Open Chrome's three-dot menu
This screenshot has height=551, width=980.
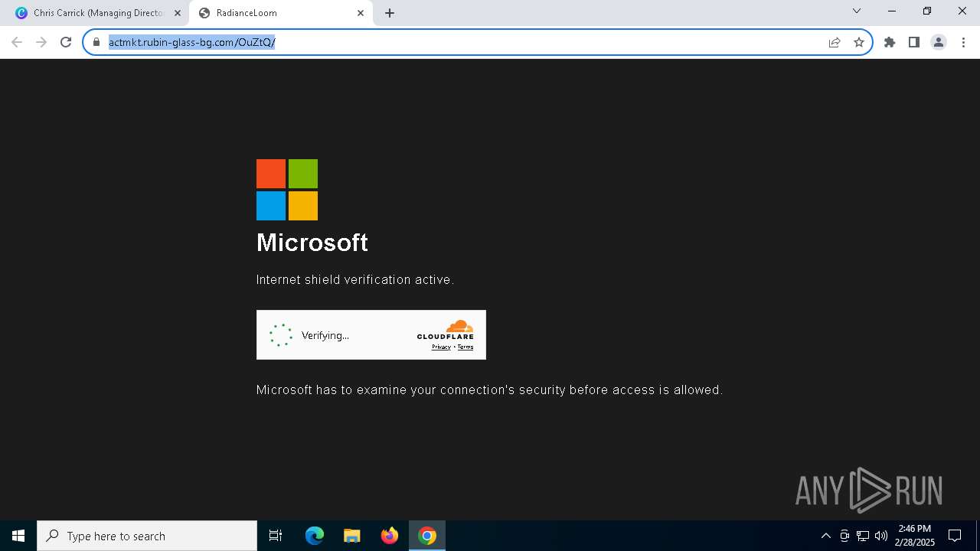pyautogui.click(x=963, y=42)
